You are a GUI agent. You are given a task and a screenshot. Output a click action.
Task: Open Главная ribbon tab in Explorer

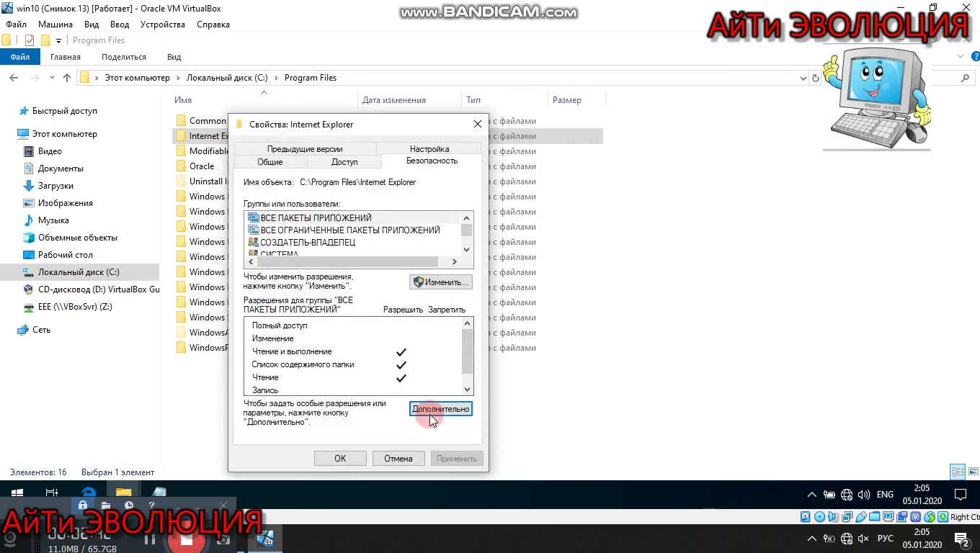[x=66, y=57]
